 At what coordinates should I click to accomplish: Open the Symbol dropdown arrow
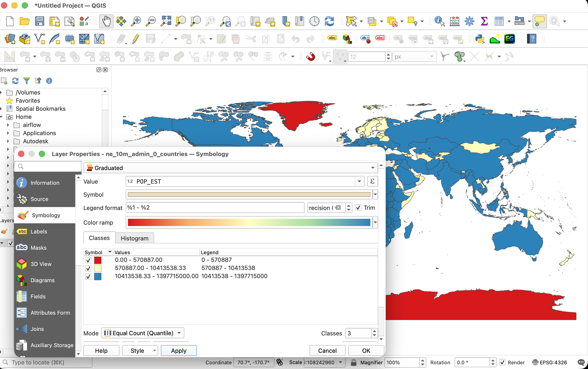click(375, 194)
